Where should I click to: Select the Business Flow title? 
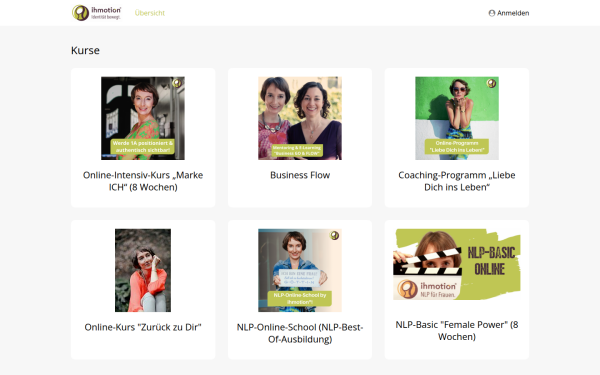(300, 175)
